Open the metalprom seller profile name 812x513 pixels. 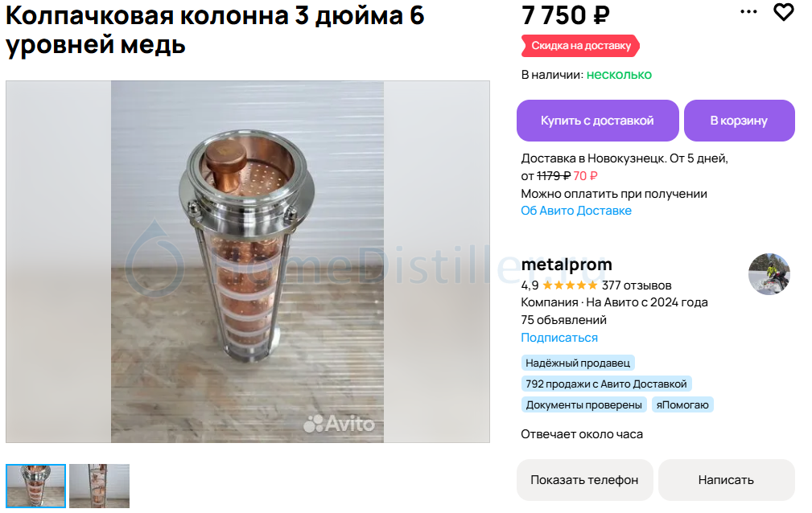pyautogui.click(x=567, y=265)
